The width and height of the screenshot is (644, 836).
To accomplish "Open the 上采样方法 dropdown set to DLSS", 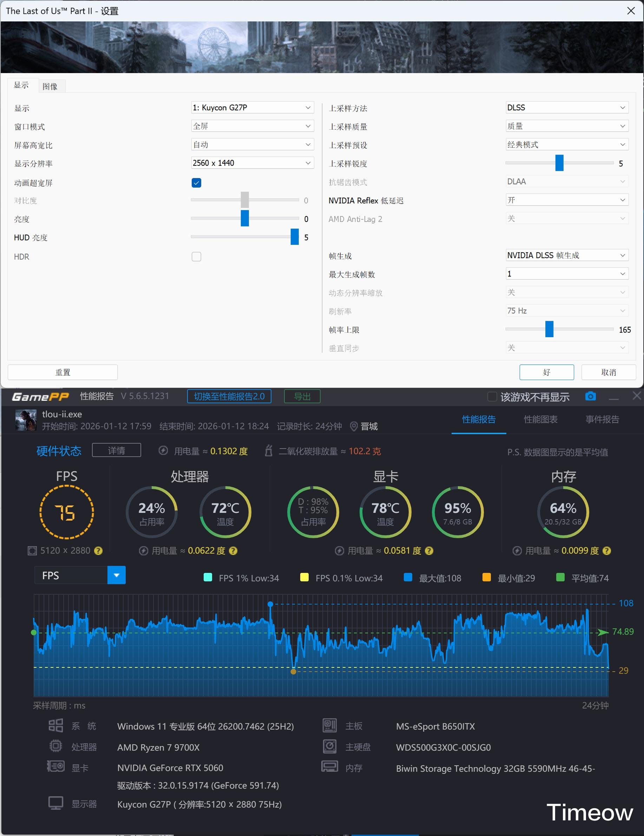I will [567, 107].
